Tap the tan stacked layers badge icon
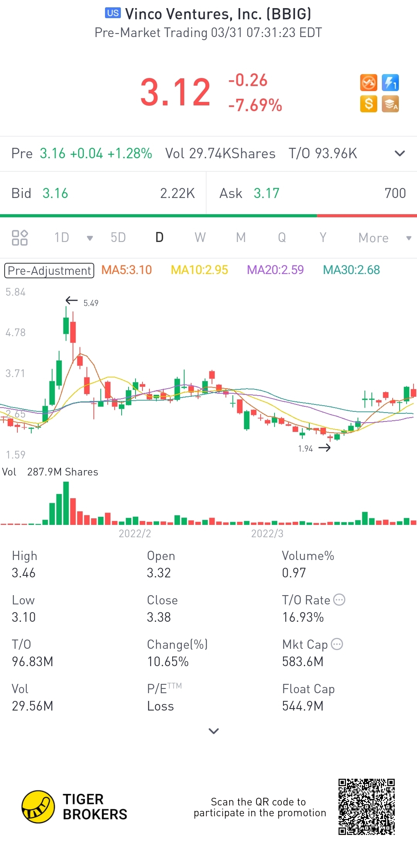The image size is (417, 868). click(x=390, y=104)
